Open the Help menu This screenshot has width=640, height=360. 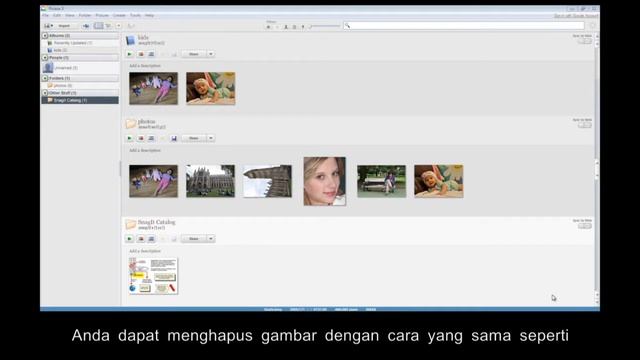(149, 16)
